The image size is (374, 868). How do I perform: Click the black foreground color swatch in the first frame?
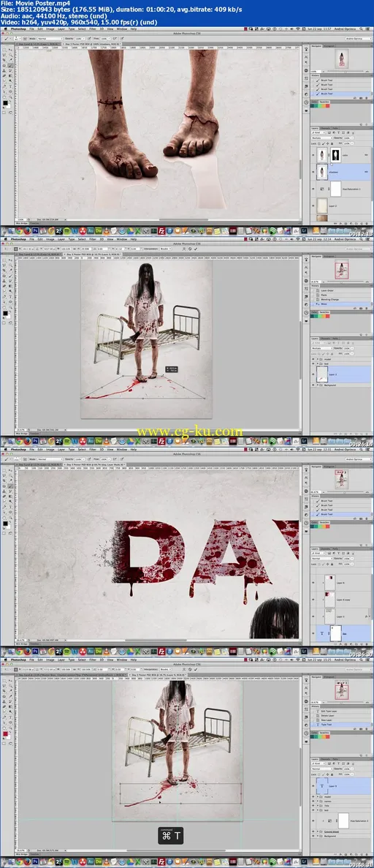pyautogui.click(x=6, y=102)
